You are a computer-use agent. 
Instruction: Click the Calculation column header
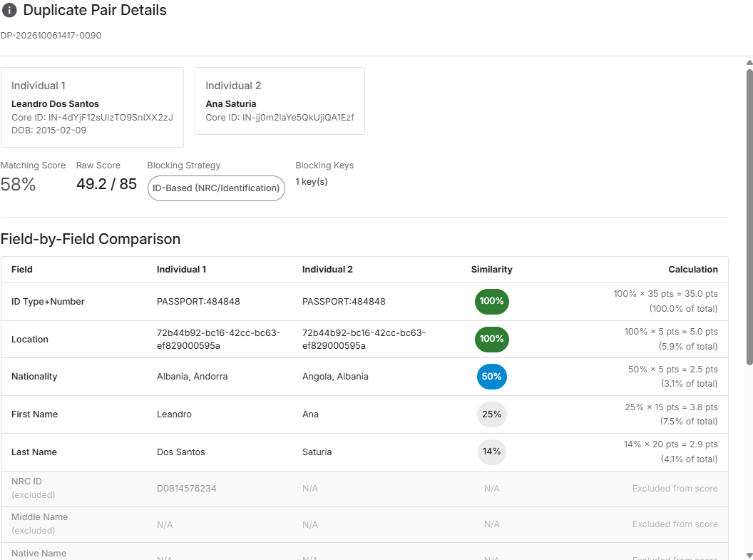[x=693, y=270]
